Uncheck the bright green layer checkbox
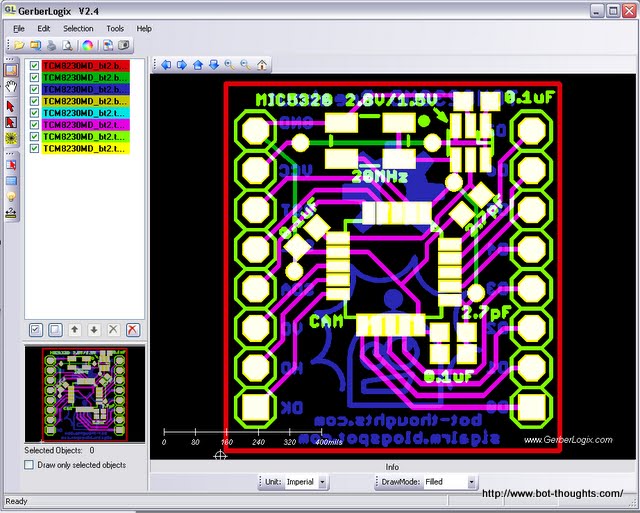640x513 pixels. (x=34, y=137)
